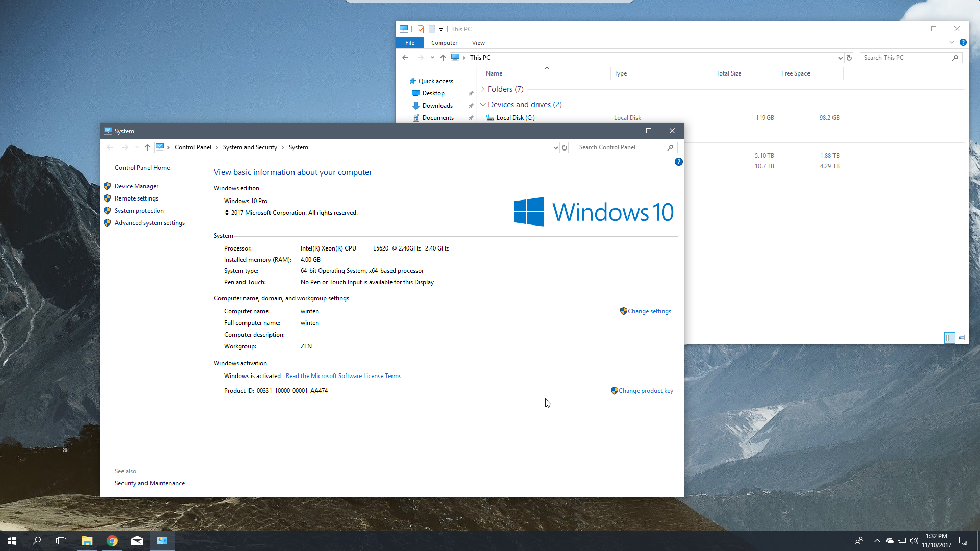Image resolution: width=980 pixels, height=551 pixels.
Task: Open recent locations dropdown in This PC
Action: coord(432,58)
